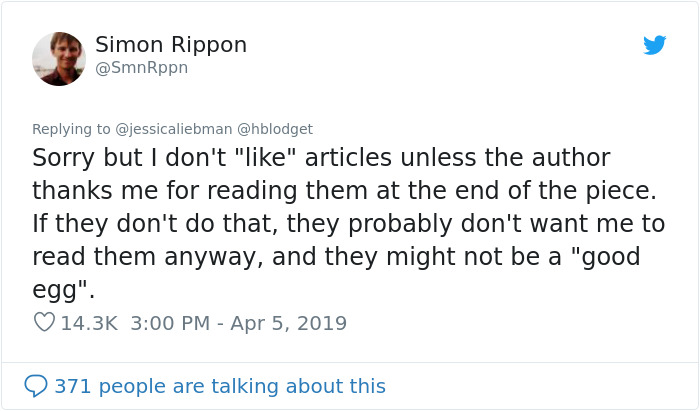The height and width of the screenshot is (411, 700).
Task: Open "371 people are talking about this"
Action: pyautogui.click(x=219, y=385)
